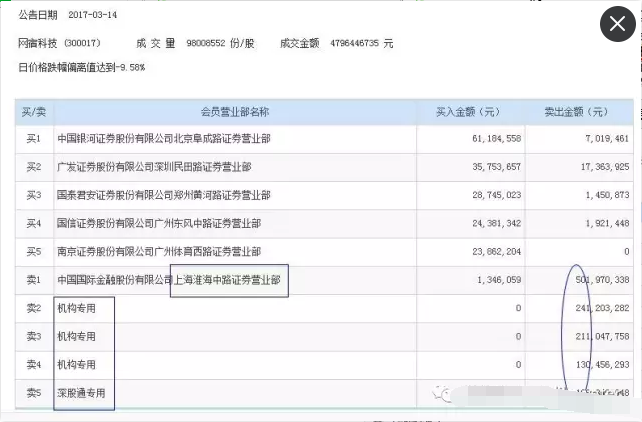Click 机构专用 in the 卖4 row

76,365
